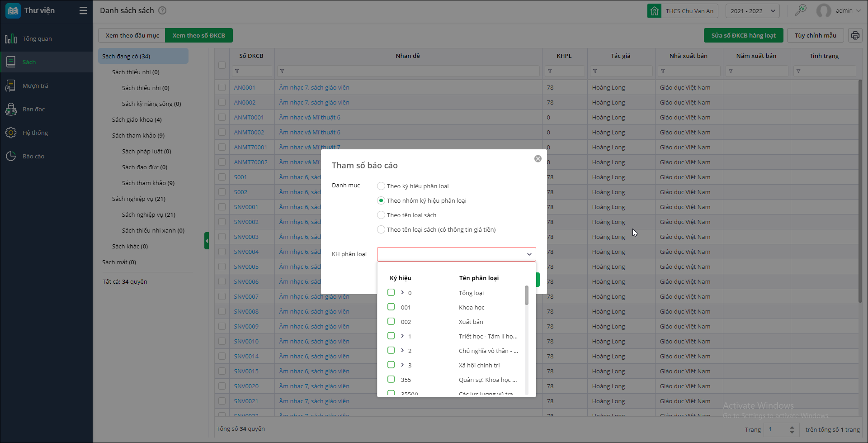Screen dimensions: 868x443
Task: Close the Tham số báo cáo dialog
Action: point(538,159)
